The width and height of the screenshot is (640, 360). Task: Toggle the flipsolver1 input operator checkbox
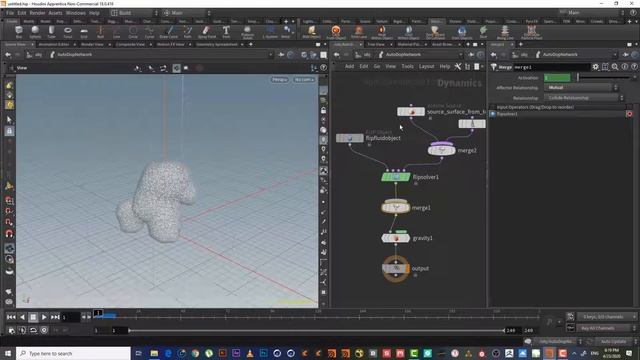[x=493, y=114]
